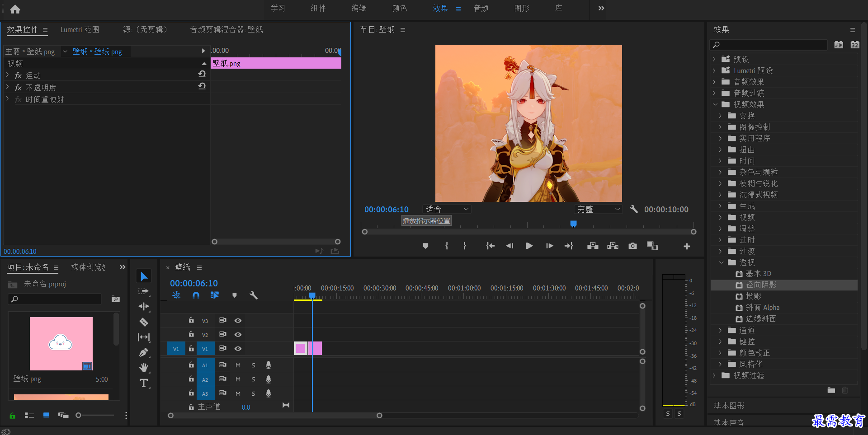868x435 pixels.
Task: Step back one frame
Action: pyautogui.click(x=509, y=246)
